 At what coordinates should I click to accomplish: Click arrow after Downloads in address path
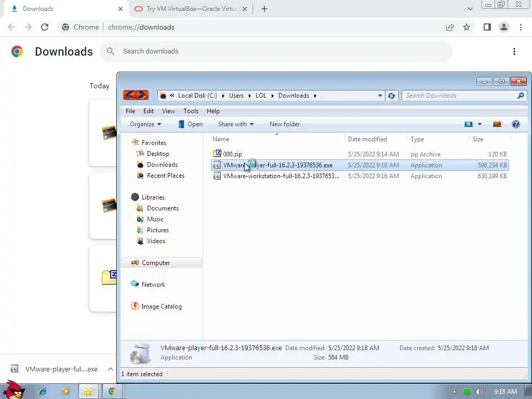315,96
